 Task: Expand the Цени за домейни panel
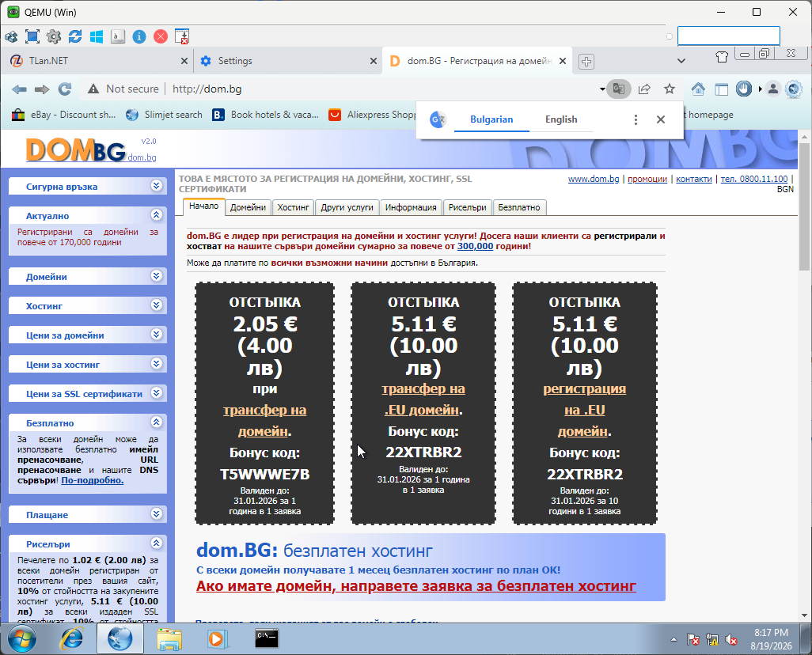pos(157,334)
